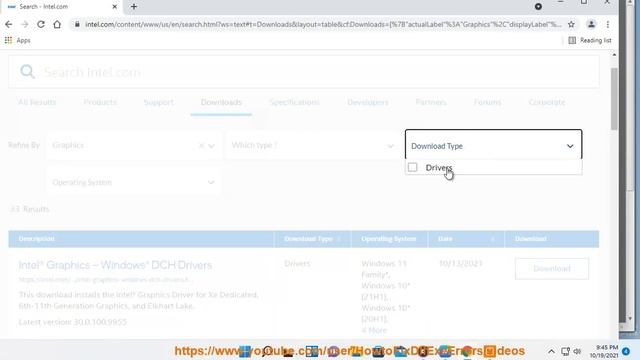Viewport: 640px width, 360px height.
Task: Go back using the browser back arrow
Action: point(8,24)
